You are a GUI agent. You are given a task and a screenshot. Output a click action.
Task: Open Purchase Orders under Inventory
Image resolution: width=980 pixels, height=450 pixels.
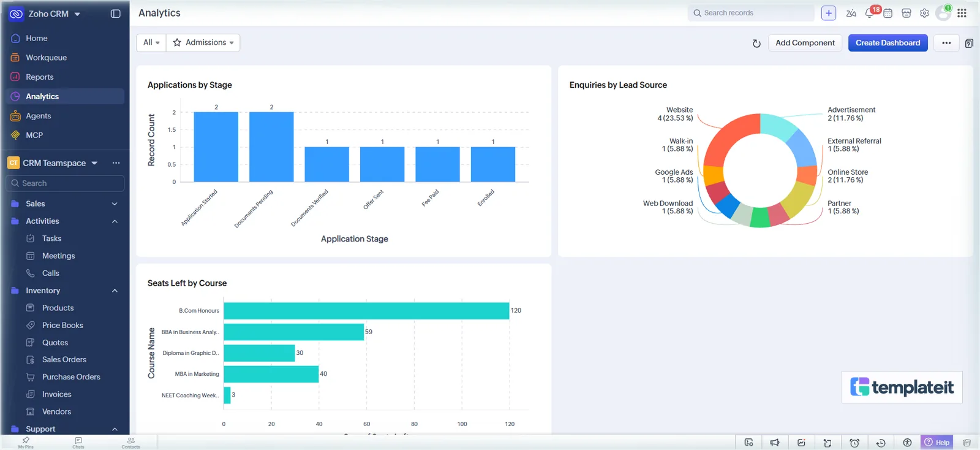click(x=71, y=377)
